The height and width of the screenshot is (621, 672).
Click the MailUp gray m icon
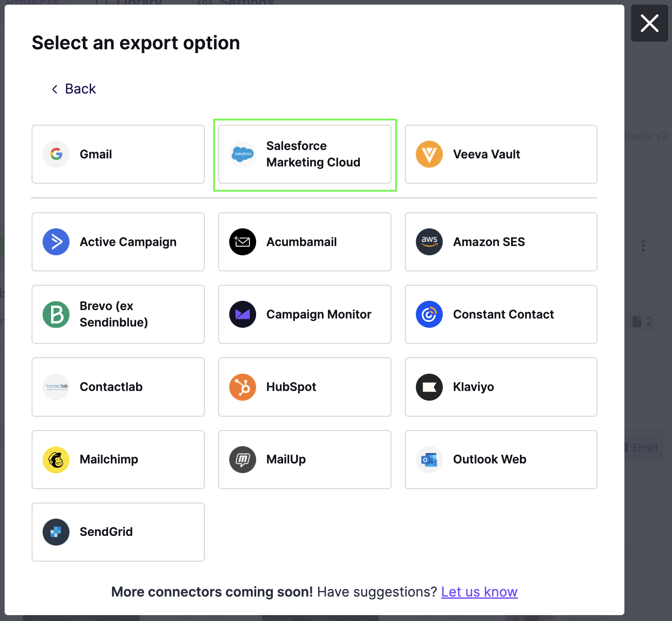click(243, 459)
